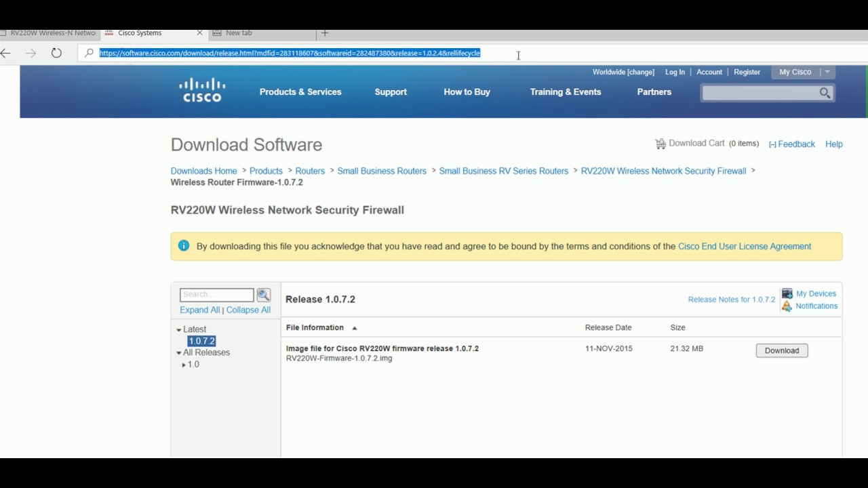Click the Products breadcrumb link

pos(266,171)
